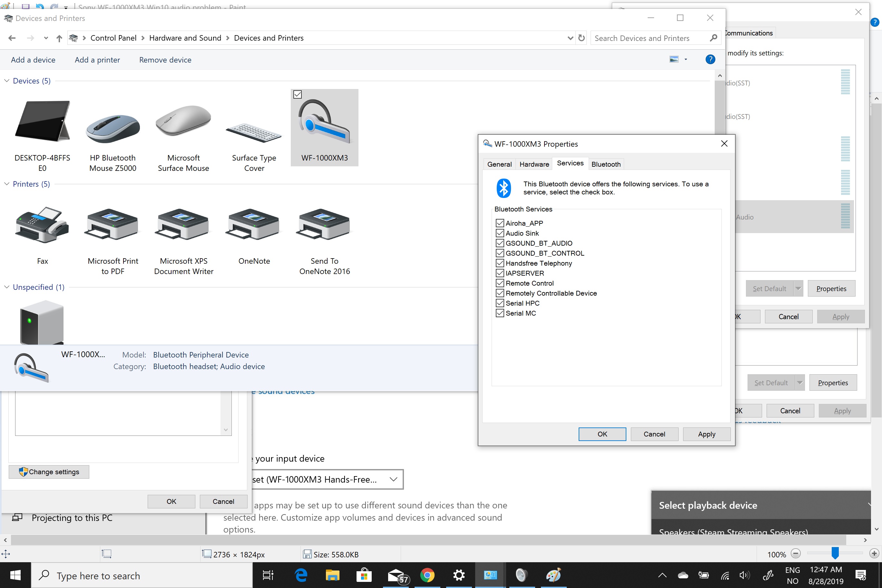Select the WF-1000XM3 headset icon
Image resolution: width=882 pixels, height=588 pixels.
(324, 121)
